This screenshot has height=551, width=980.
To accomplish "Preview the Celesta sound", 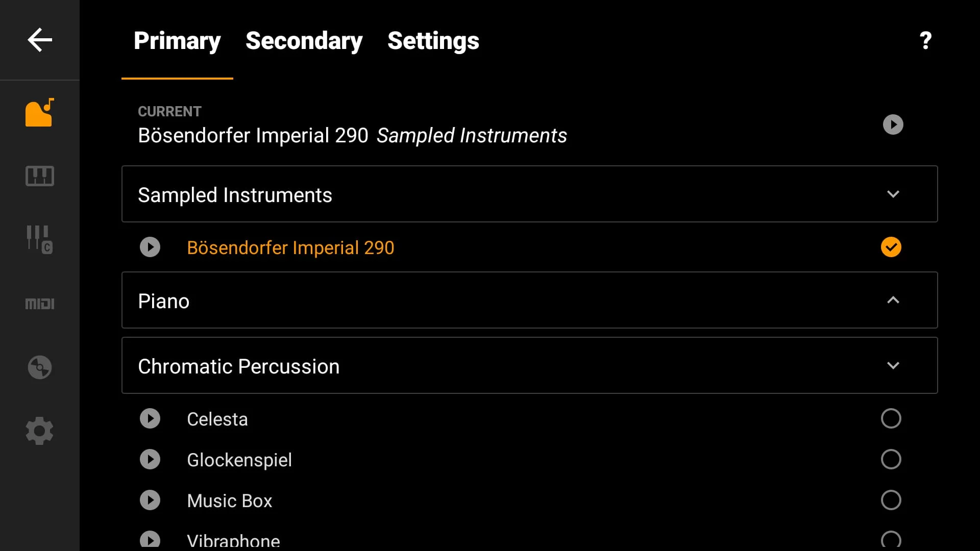I will (150, 418).
